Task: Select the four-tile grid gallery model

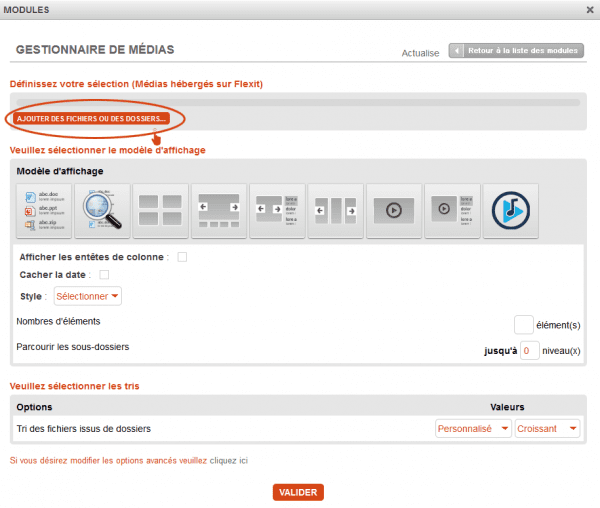Action: coord(160,211)
